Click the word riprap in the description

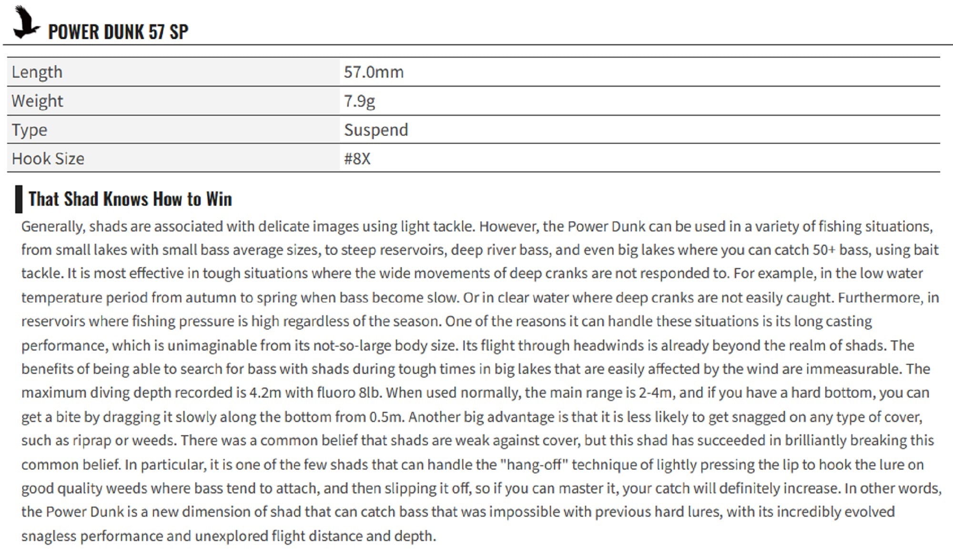(x=91, y=440)
